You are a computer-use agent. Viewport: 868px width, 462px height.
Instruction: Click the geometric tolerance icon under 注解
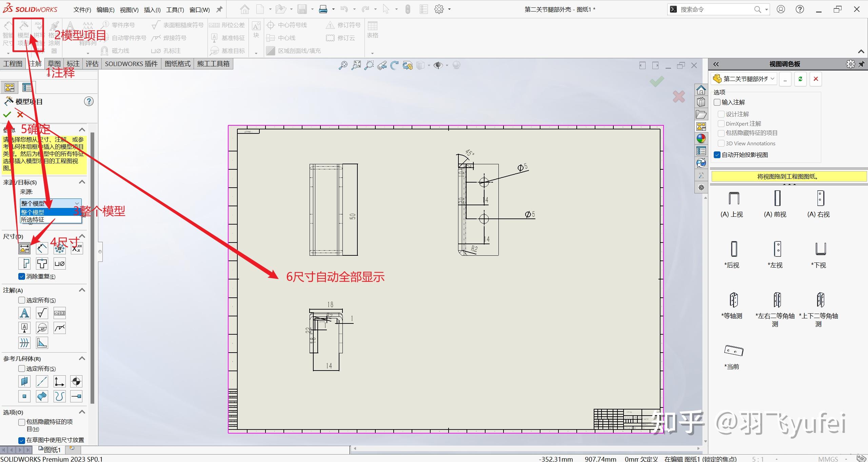(x=60, y=313)
